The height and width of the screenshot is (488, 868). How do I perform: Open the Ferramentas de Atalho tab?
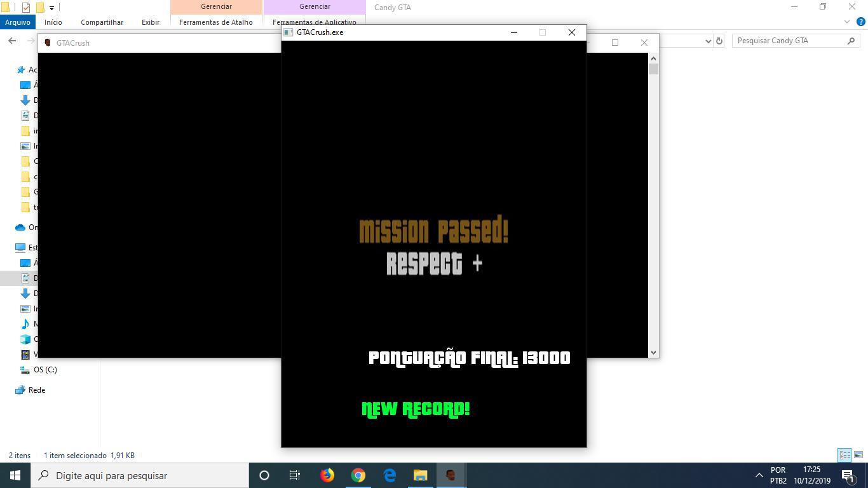(x=216, y=22)
